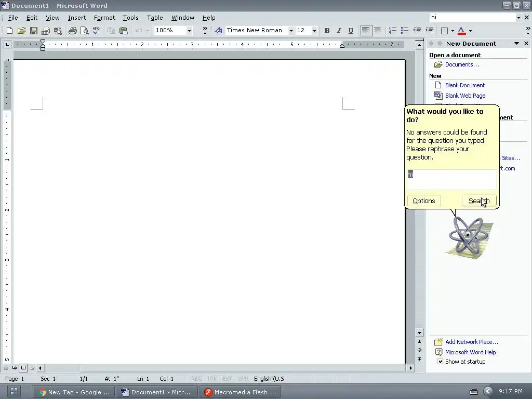Image resolution: width=532 pixels, height=399 pixels.
Task: Jump to next page with double-down arrows
Action: [419, 359]
